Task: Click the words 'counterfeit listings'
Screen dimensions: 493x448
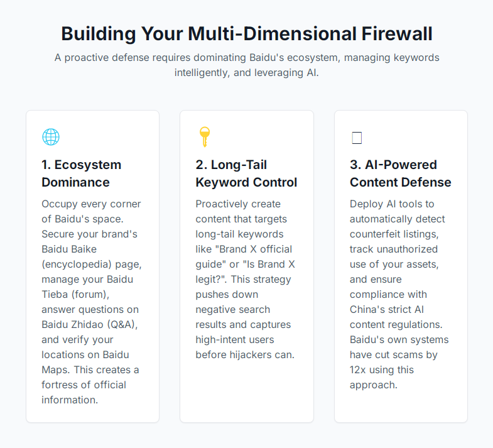Action: pyautogui.click(x=393, y=234)
